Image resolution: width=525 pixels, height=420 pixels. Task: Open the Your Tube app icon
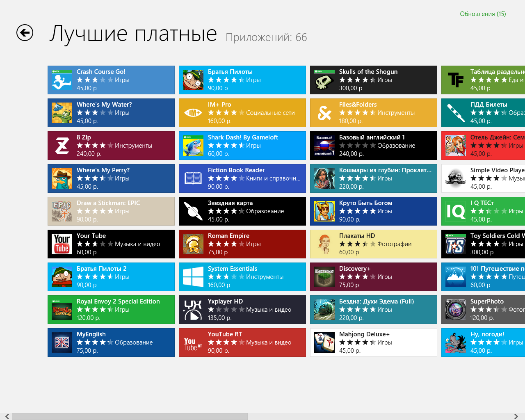[62, 244]
